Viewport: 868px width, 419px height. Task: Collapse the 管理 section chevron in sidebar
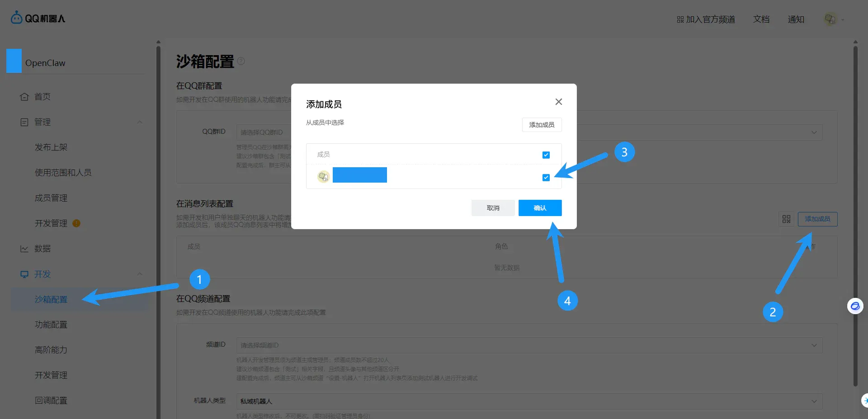(140, 122)
